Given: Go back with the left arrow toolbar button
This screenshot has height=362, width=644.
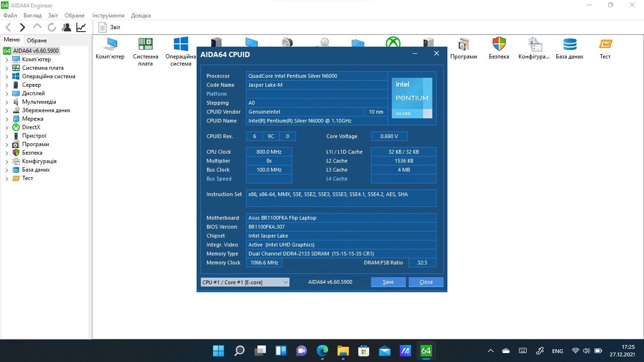Looking at the screenshot, I should [8, 27].
